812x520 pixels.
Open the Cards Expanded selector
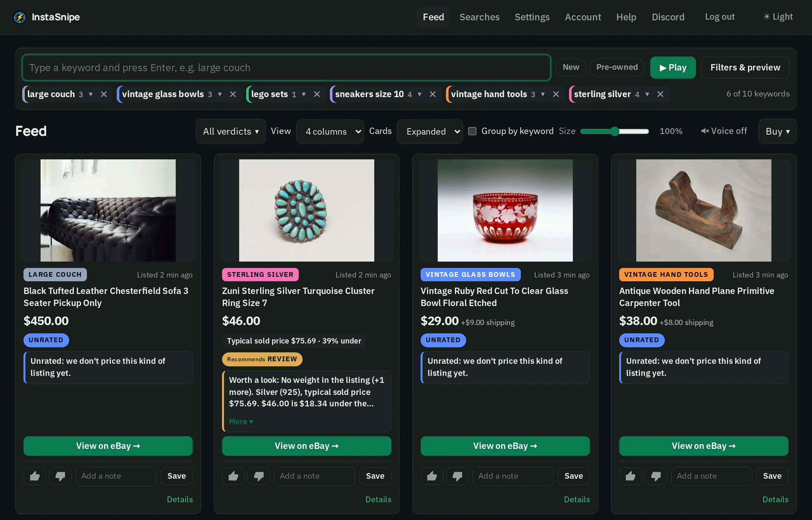[x=430, y=131]
